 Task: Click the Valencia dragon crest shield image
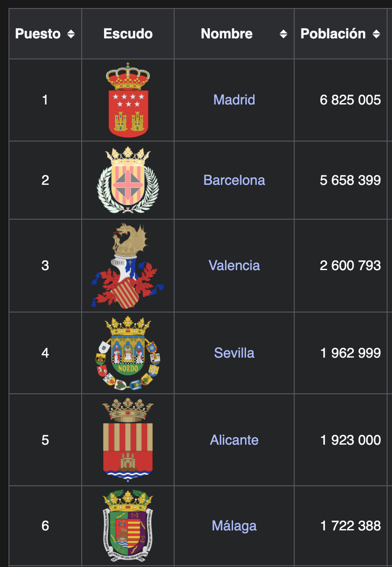128,266
